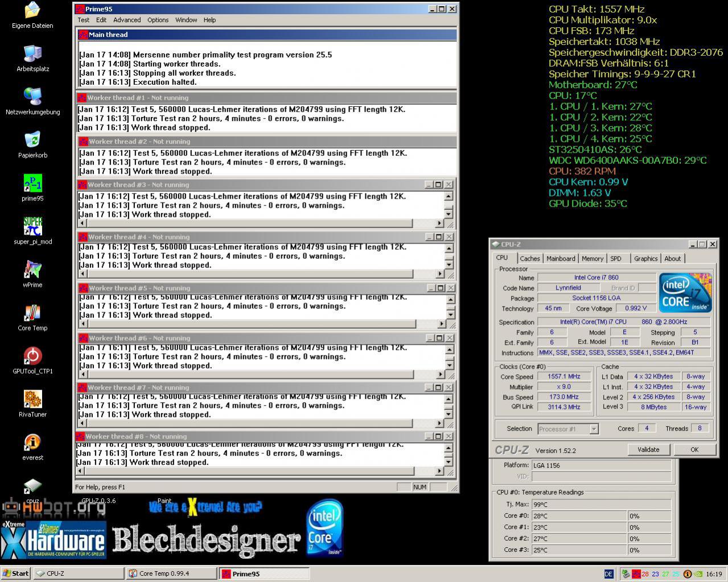Click the Core Speed 1557.1 MHz value
The image size is (728, 582).
(564, 377)
